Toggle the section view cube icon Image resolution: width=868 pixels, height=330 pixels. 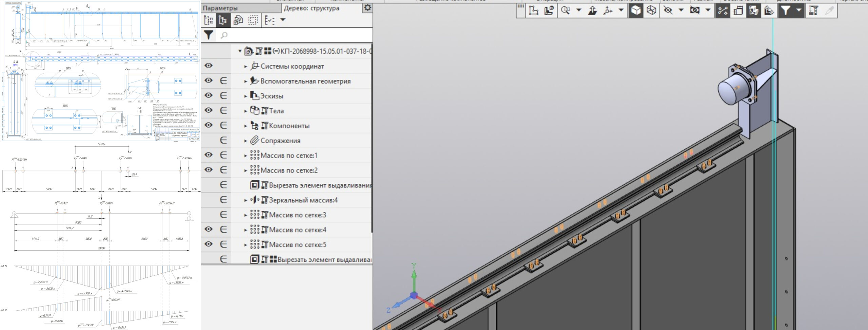pyautogui.click(x=753, y=11)
